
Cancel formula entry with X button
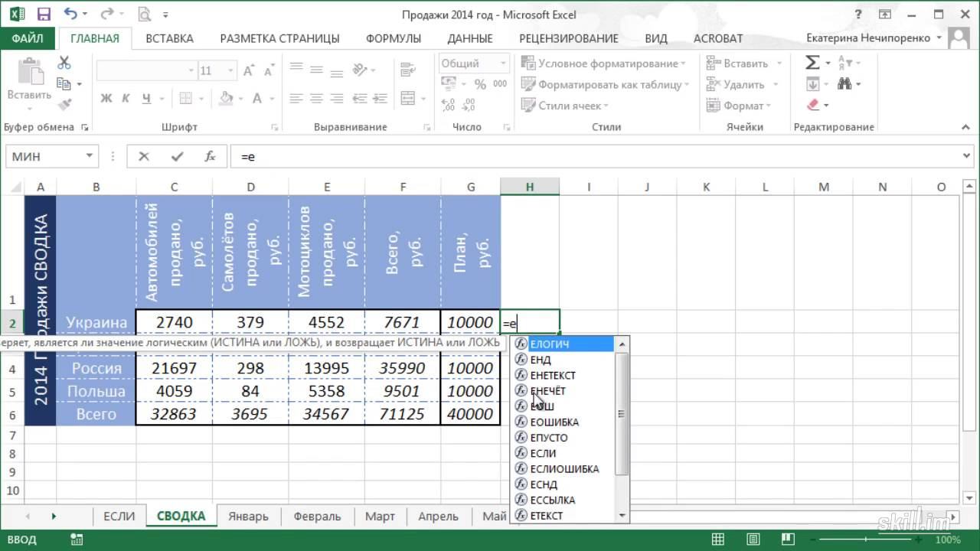pos(143,156)
